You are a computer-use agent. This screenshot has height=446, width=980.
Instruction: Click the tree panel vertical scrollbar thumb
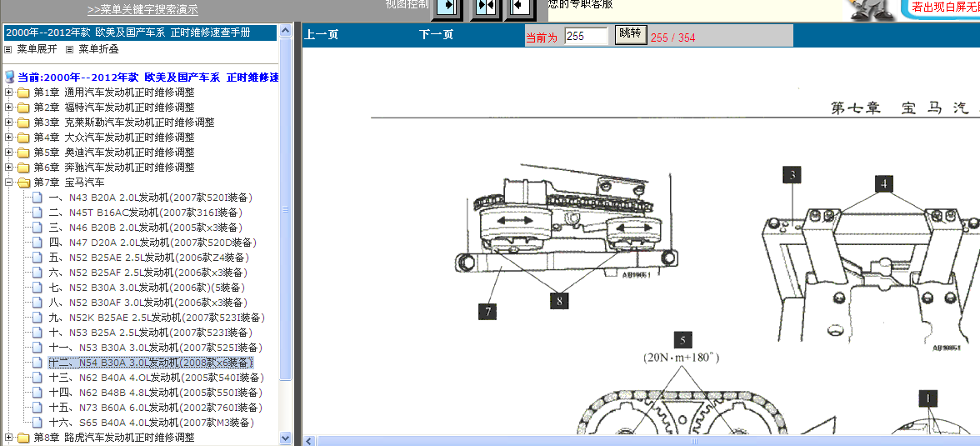tap(286, 209)
